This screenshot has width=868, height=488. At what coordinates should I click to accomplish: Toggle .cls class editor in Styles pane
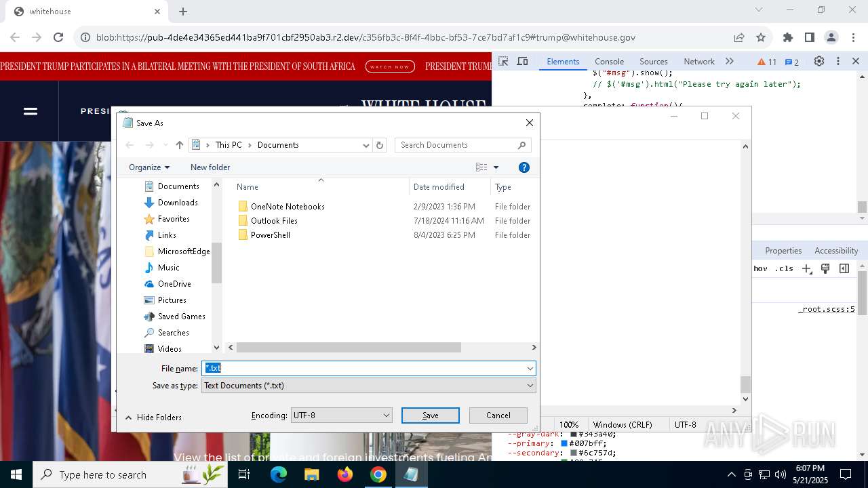pos(784,268)
